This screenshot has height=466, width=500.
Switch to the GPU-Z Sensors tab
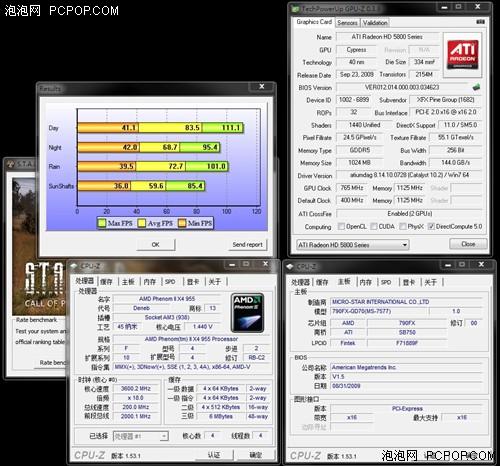(347, 23)
